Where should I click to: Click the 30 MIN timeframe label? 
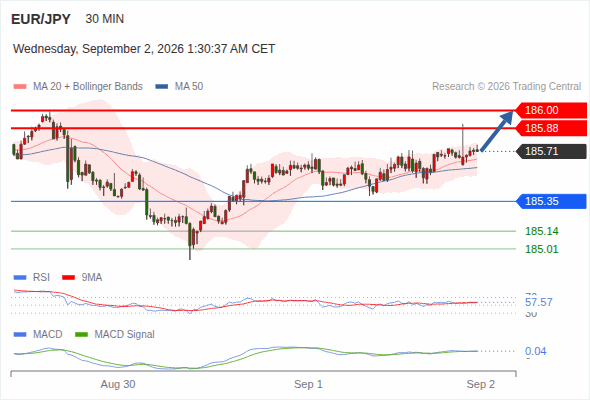pyautogui.click(x=105, y=19)
